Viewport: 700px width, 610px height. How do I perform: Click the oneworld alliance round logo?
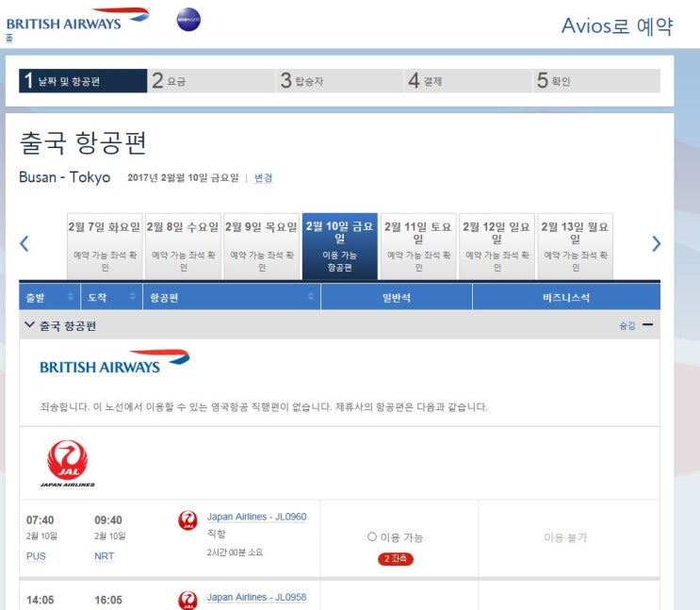pyautogui.click(x=188, y=20)
